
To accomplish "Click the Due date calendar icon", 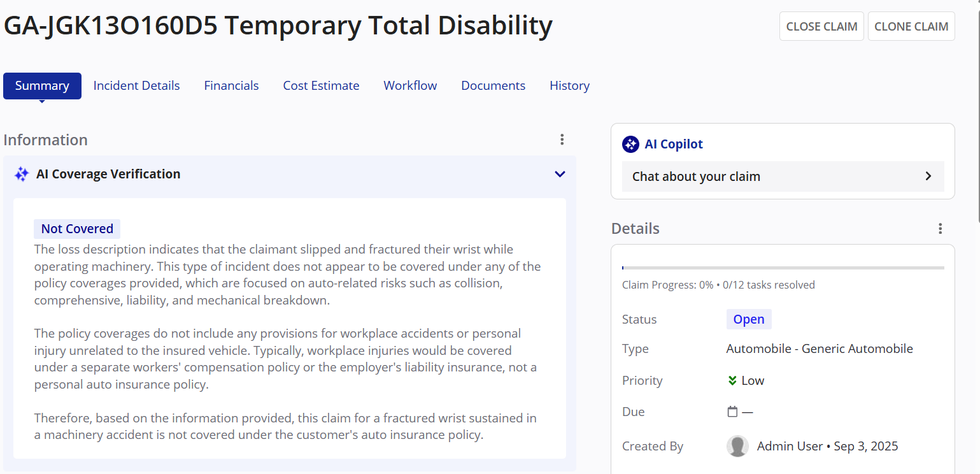I will [732, 412].
